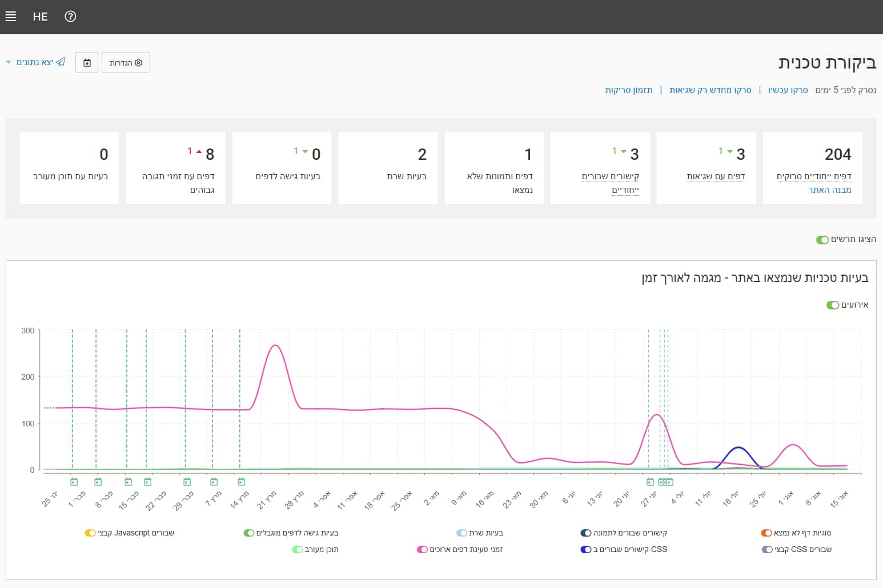Toggle הציגו תרשים chart switch
This screenshot has height=588, width=883.
[822, 240]
